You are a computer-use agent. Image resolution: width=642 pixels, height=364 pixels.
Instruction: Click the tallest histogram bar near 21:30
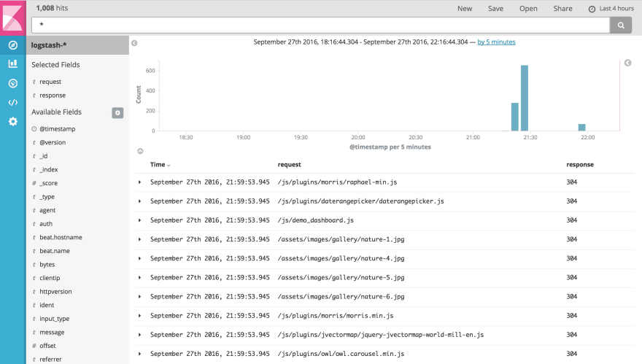click(x=524, y=98)
